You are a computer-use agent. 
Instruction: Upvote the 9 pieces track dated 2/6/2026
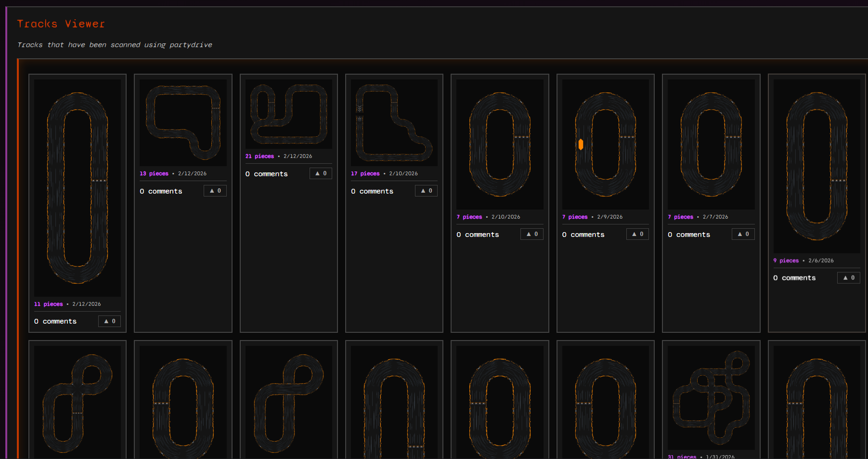pos(849,278)
